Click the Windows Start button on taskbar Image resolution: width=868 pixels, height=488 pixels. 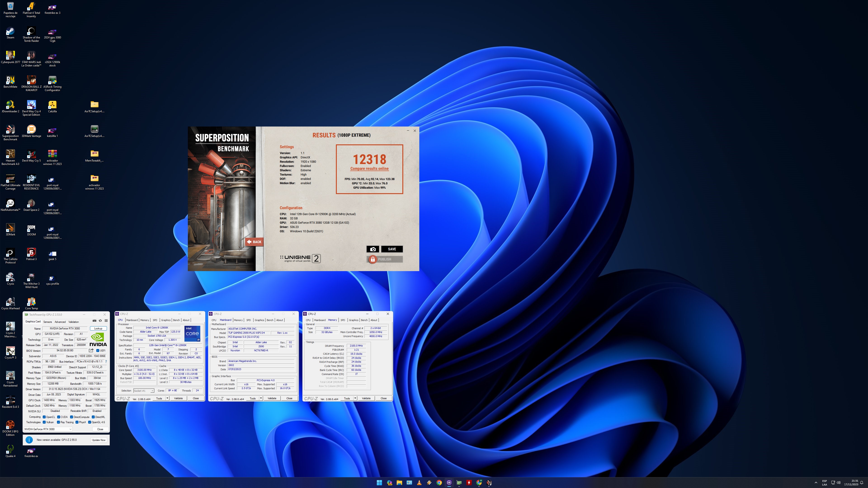coord(380,483)
